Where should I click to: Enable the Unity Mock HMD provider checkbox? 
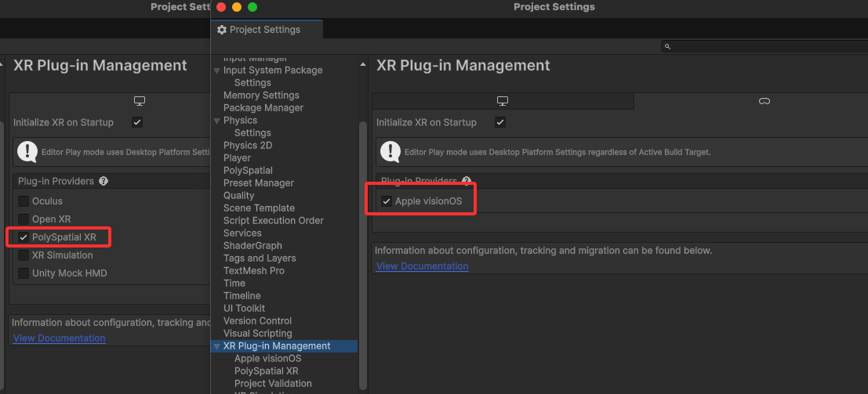(x=24, y=273)
